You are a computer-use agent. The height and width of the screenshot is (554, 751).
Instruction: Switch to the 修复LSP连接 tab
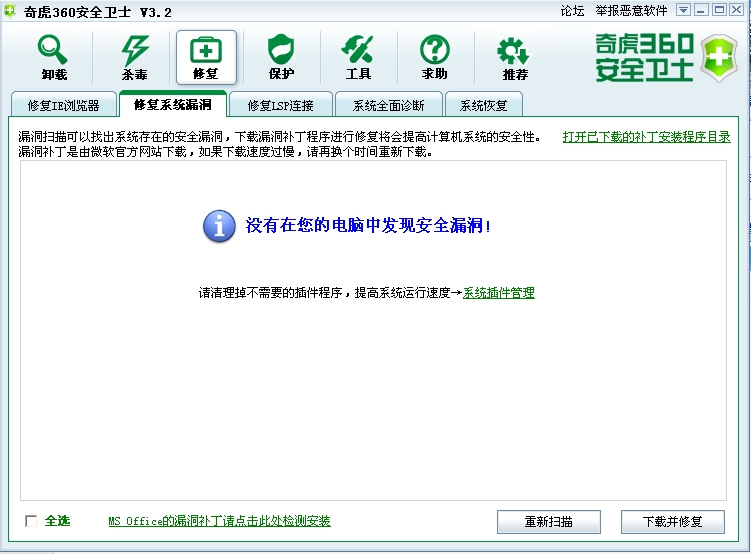(x=281, y=105)
